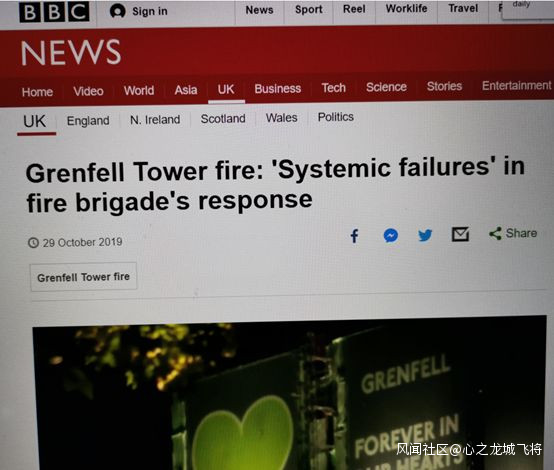Select the Entertainment tab in news navigation
The width and height of the screenshot is (554, 470).
pyautogui.click(x=517, y=86)
